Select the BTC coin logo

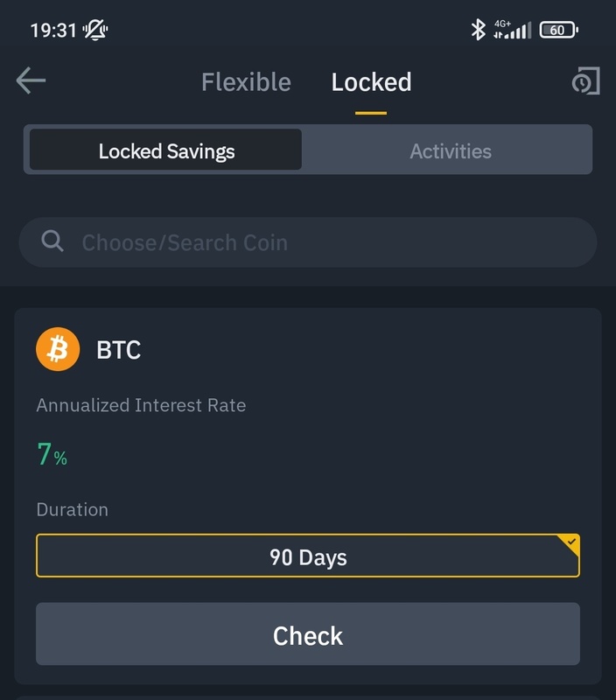pos(57,350)
